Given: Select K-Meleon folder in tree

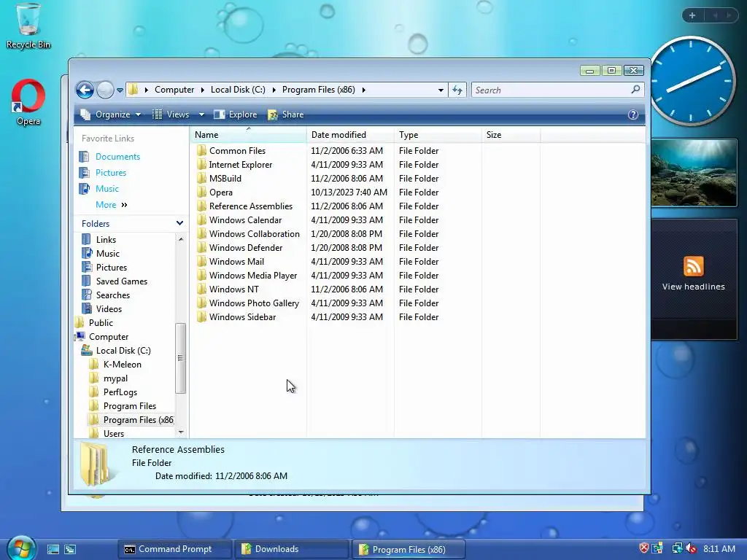Looking at the screenshot, I should [x=122, y=365].
